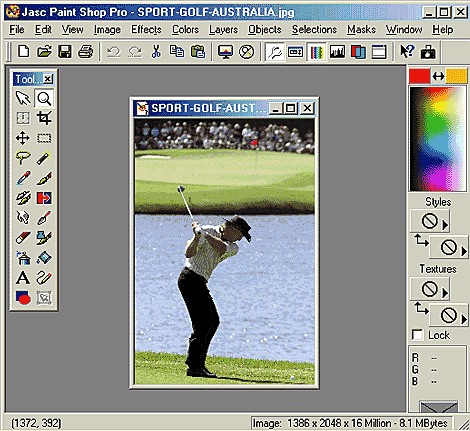Open the Masks menu
The width and height of the screenshot is (470, 431).
click(361, 30)
